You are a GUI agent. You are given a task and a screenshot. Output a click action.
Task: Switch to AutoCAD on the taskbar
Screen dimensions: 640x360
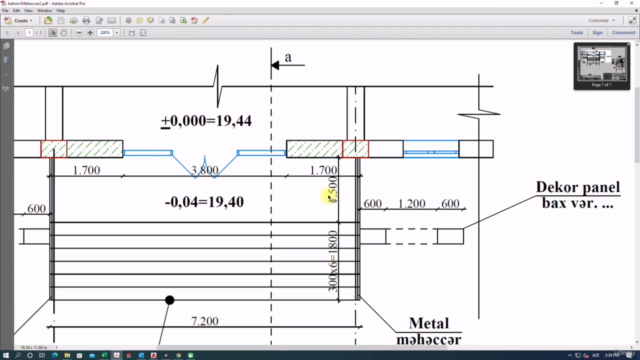(154, 356)
